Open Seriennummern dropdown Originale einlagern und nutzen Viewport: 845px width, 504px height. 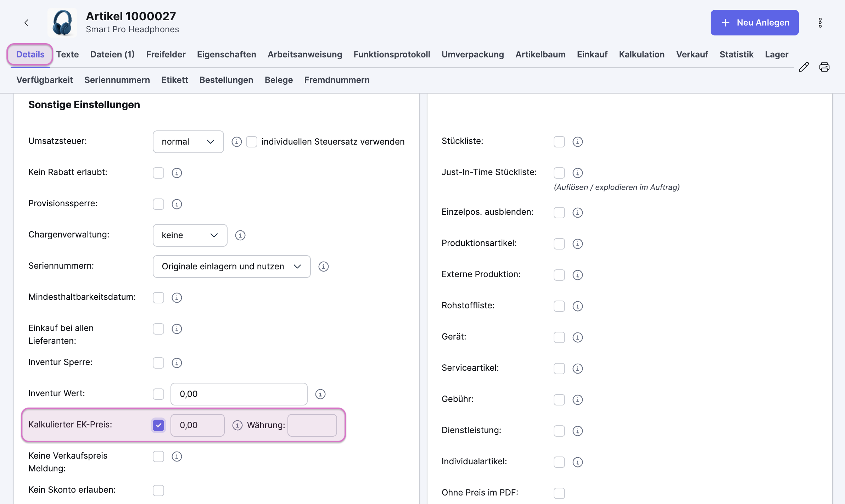pyautogui.click(x=231, y=267)
